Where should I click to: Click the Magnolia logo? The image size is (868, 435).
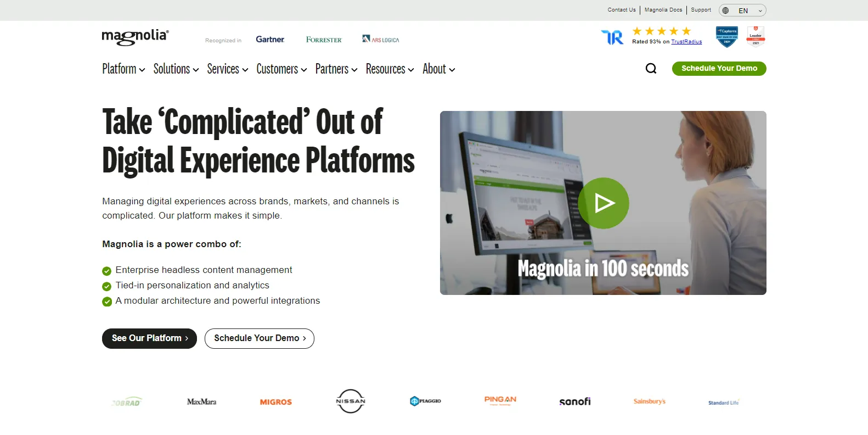coord(136,37)
